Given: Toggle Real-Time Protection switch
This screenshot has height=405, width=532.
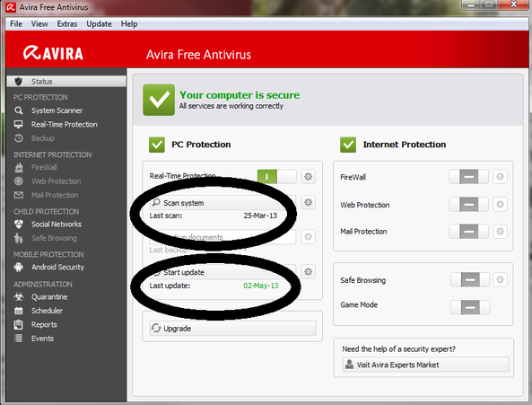Looking at the screenshot, I should pos(277,177).
